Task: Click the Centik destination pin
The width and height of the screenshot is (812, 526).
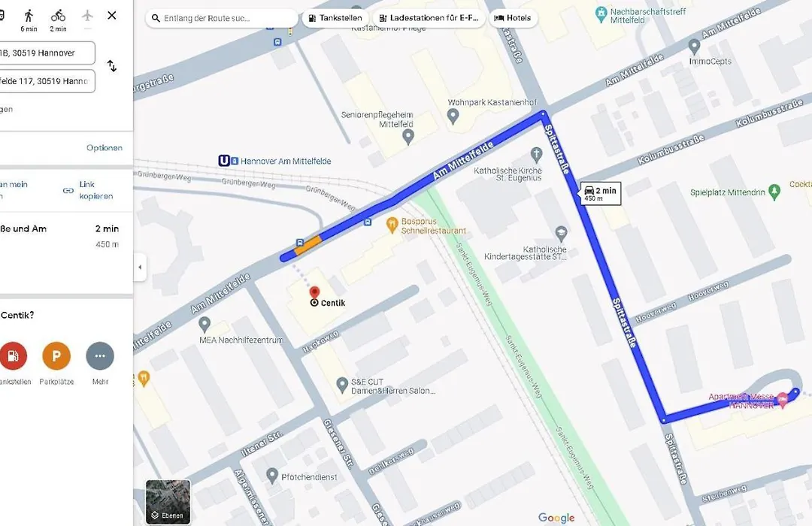Action: click(x=314, y=293)
